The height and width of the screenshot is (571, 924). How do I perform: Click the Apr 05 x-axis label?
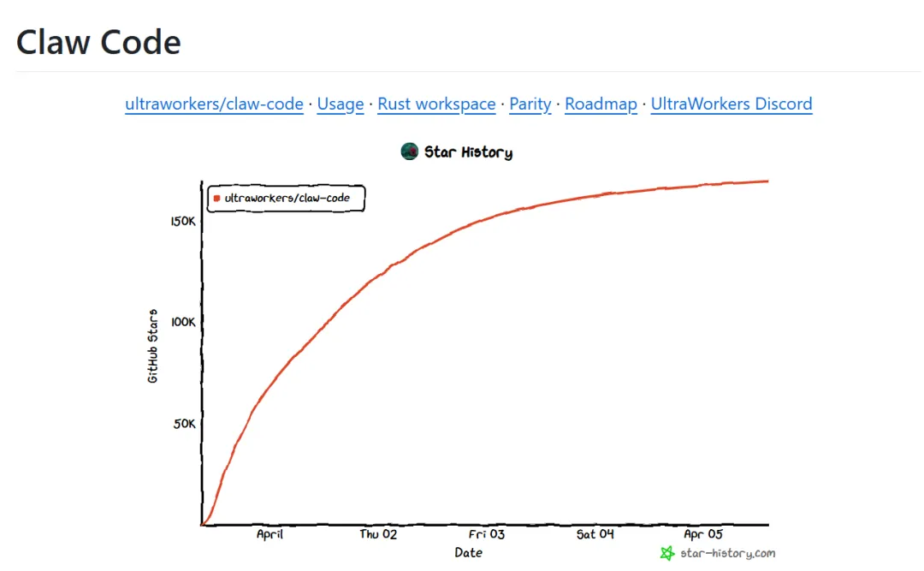pos(703,534)
